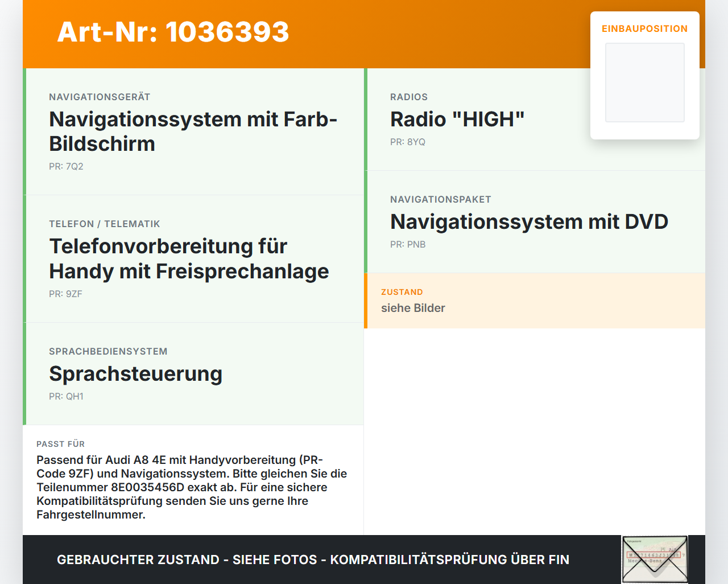Select the PR: 8YQ code
This screenshot has width=728, height=584.
coord(408,142)
